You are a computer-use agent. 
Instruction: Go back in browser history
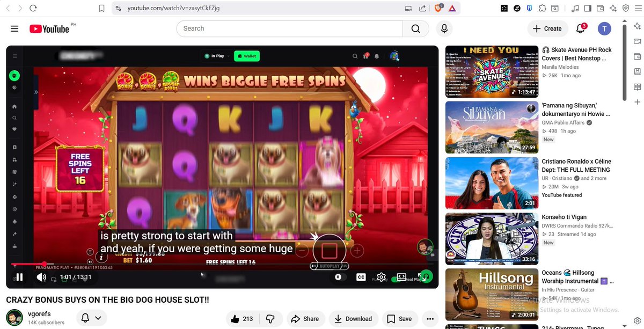7,8
